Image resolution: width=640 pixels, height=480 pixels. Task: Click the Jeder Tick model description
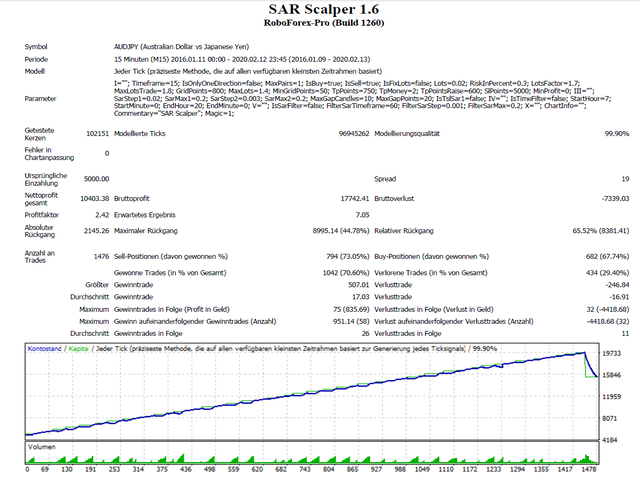[248, 71]
